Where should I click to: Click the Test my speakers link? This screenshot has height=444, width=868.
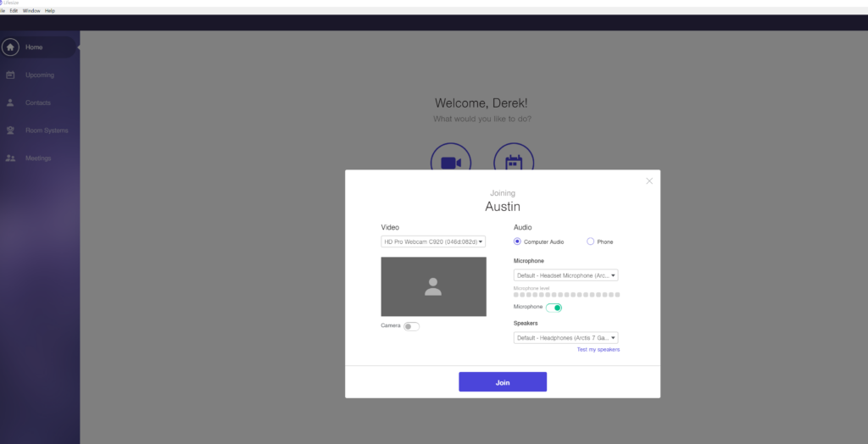(598, 349)
